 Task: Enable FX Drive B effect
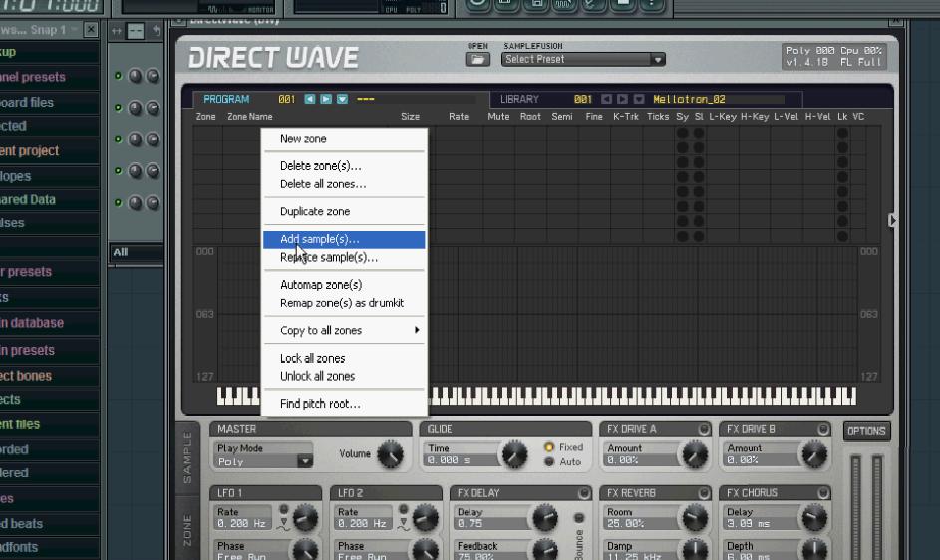point(823,429)
